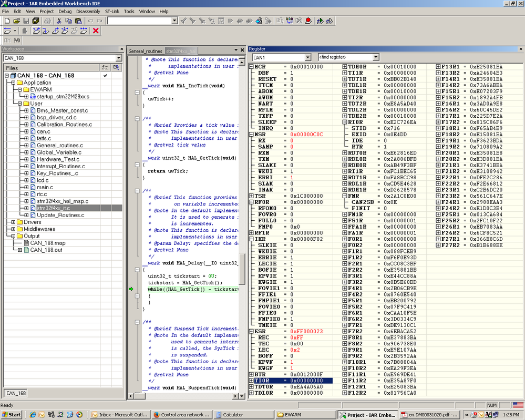Image resolution: width=525 pixels, height=420 pixels.
Task: Open the Disassembly menu
Action: (88, 12)
